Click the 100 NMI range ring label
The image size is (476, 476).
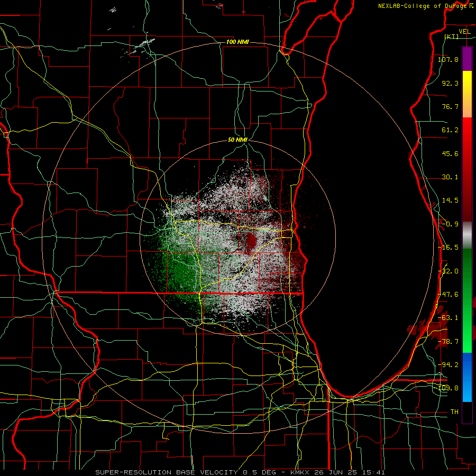click(237, 42)
